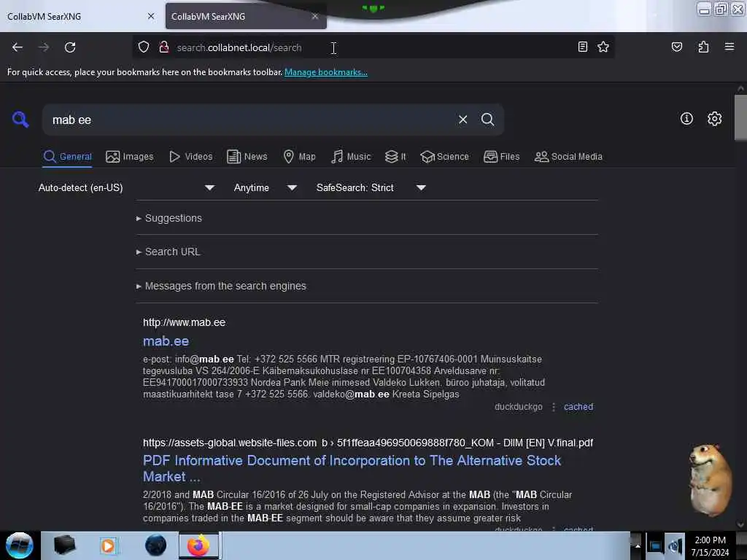This screenshot has height=560, width=747.
Task: Expand Messages from the search engines
Action: (221, 286)
